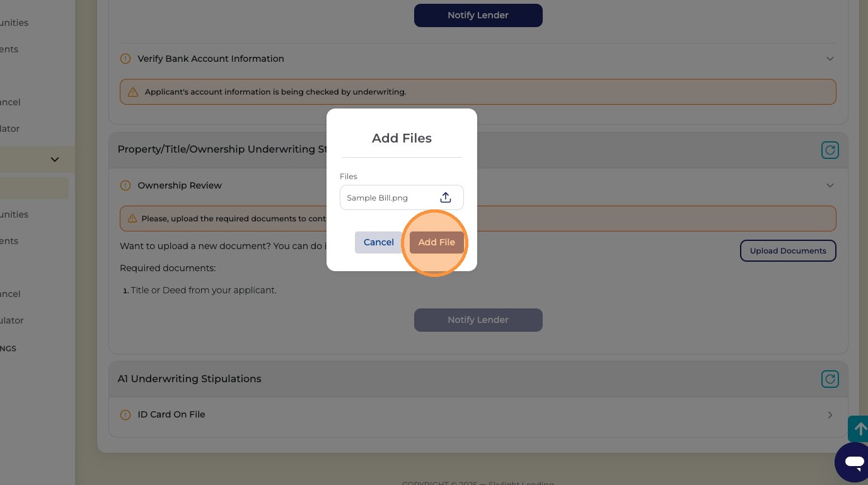Screen dimensions: 868x485
Task: Toggle the sidebar section chevron dropdown
Action: (x=55, y=160)
